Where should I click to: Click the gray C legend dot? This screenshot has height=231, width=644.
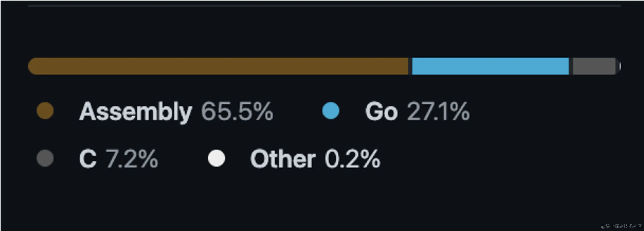click(45, 158)
